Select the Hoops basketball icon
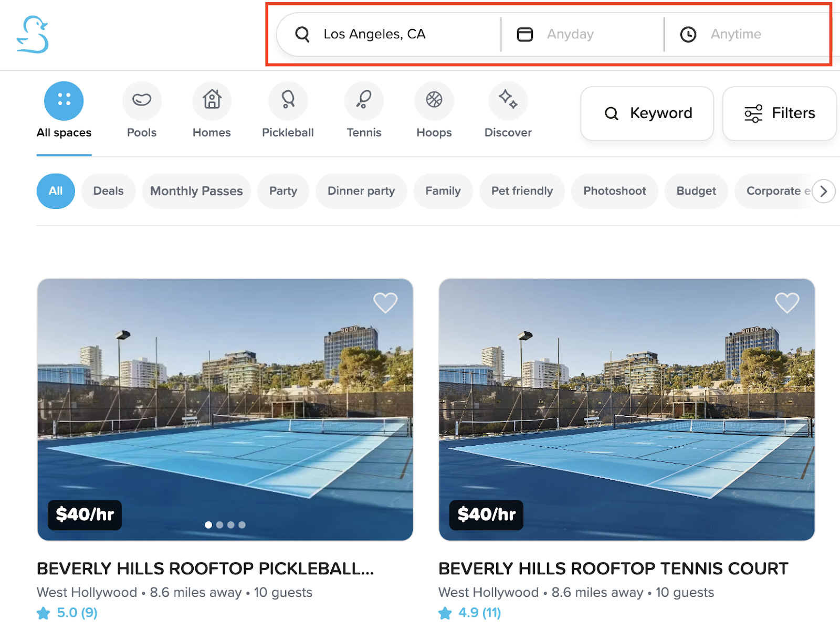Screen dimensions: 840x641 [x=434, y=100]
